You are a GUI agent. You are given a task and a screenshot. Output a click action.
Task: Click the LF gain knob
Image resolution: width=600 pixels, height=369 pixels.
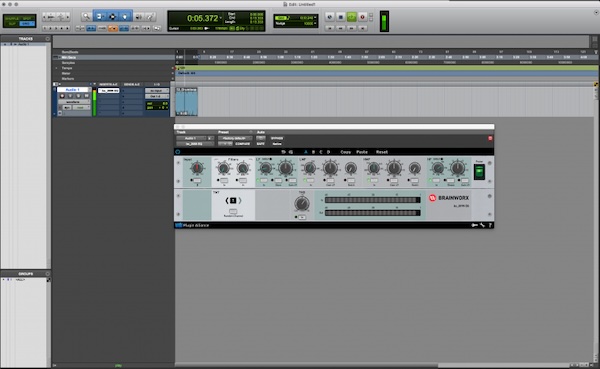tap(285, 168)
